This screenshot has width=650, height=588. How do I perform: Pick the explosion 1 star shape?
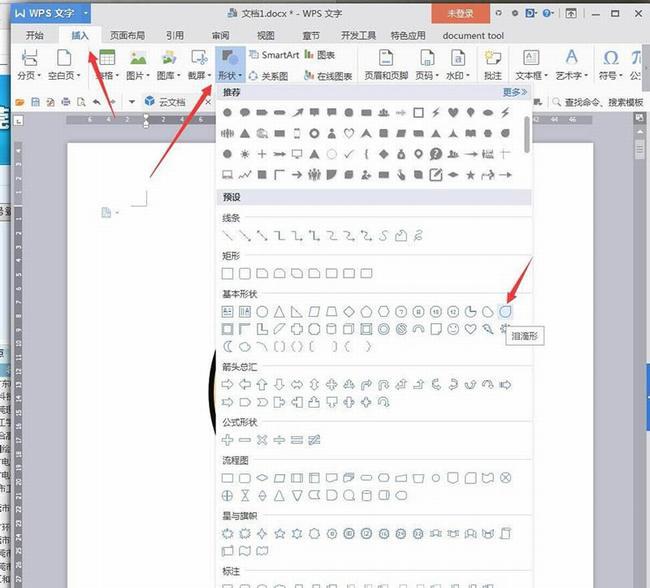click(x=227, y=534)
